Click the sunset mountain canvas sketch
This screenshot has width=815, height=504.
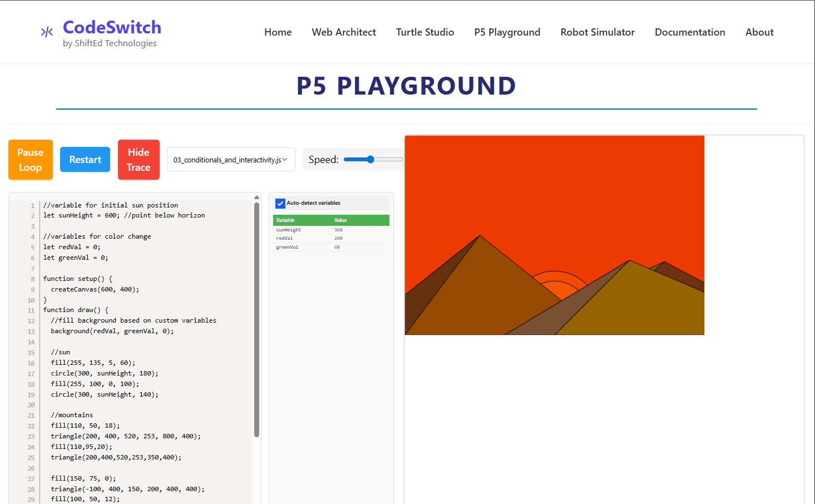point(554,235)
